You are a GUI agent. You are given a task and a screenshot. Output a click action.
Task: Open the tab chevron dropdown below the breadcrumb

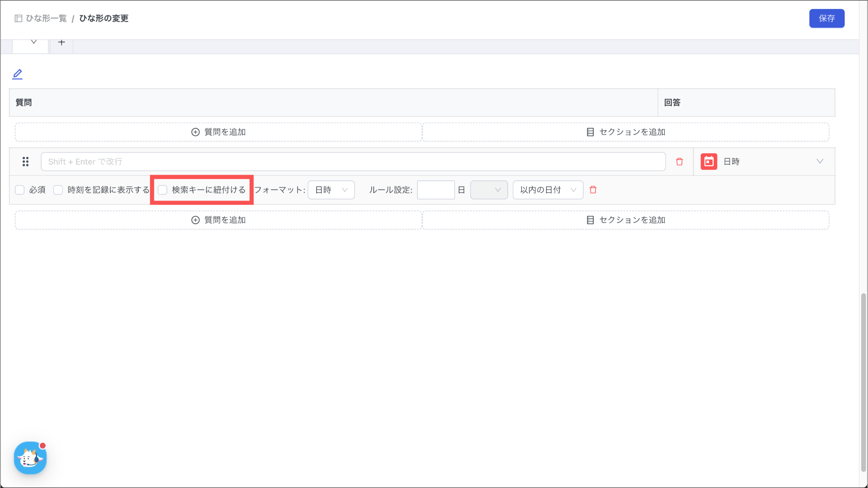tap(33, 42)
